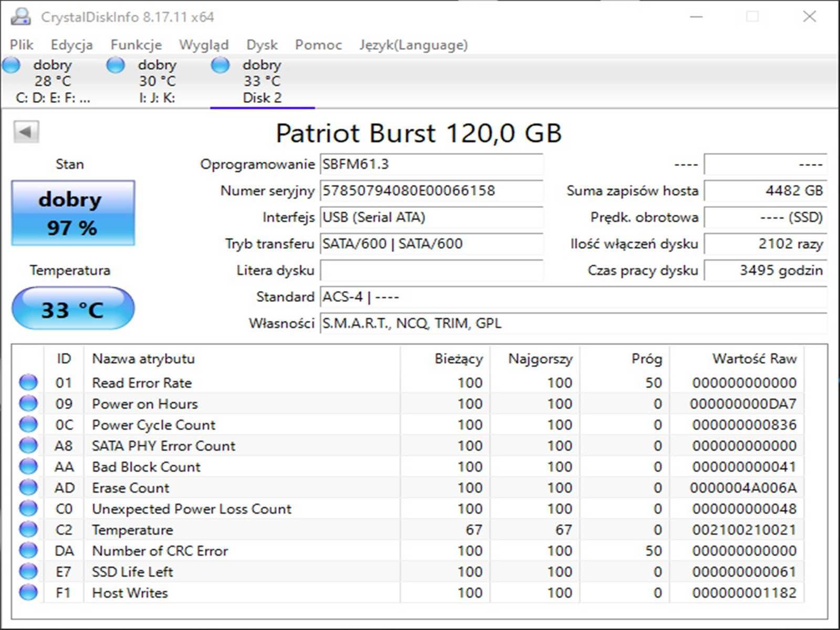Click Prędk. obrotowa value ---- (SSD)
The width and height of the screenshot is (840, 630).
tap(766, 217)
